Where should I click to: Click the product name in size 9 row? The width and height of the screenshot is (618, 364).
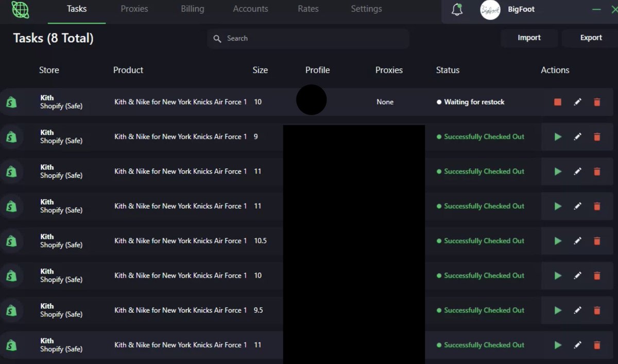click(180, 137)
